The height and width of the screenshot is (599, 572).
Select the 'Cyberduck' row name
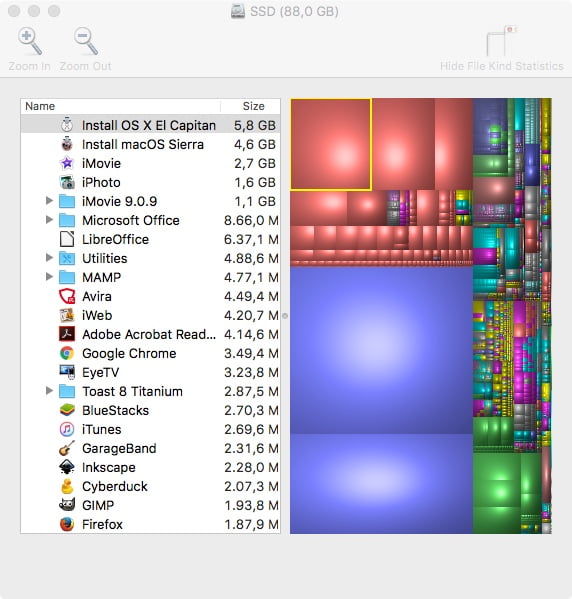[x=115, y=486]
